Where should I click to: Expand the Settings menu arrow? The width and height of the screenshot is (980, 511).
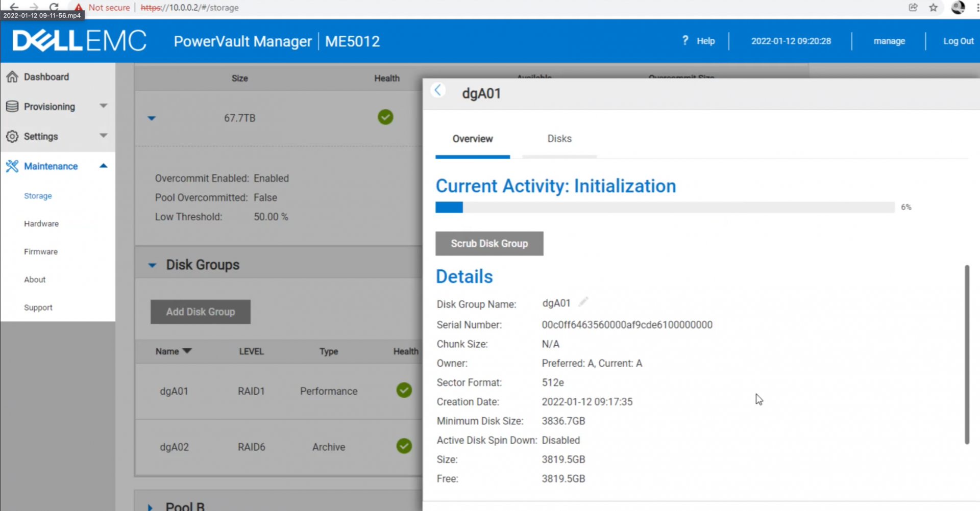104,136
